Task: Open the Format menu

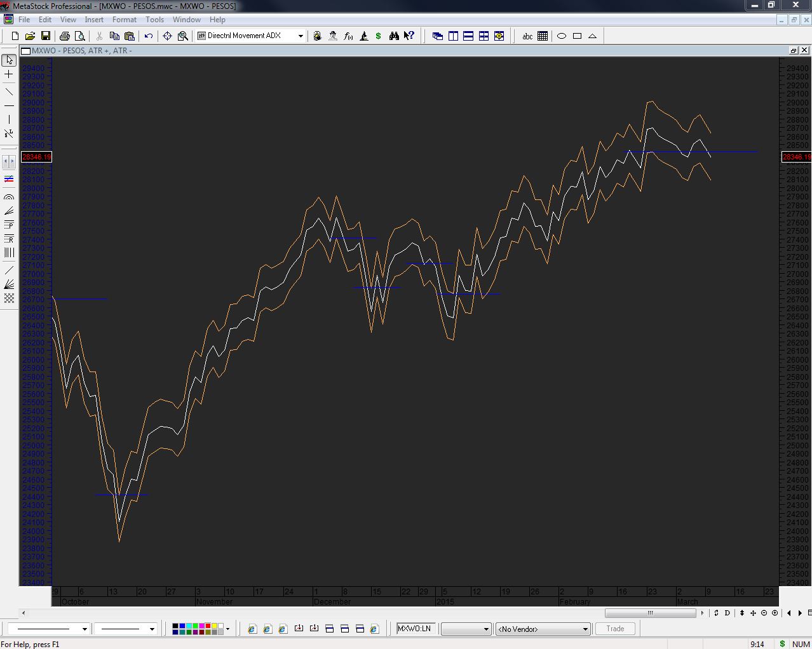Action: point(125,20)
